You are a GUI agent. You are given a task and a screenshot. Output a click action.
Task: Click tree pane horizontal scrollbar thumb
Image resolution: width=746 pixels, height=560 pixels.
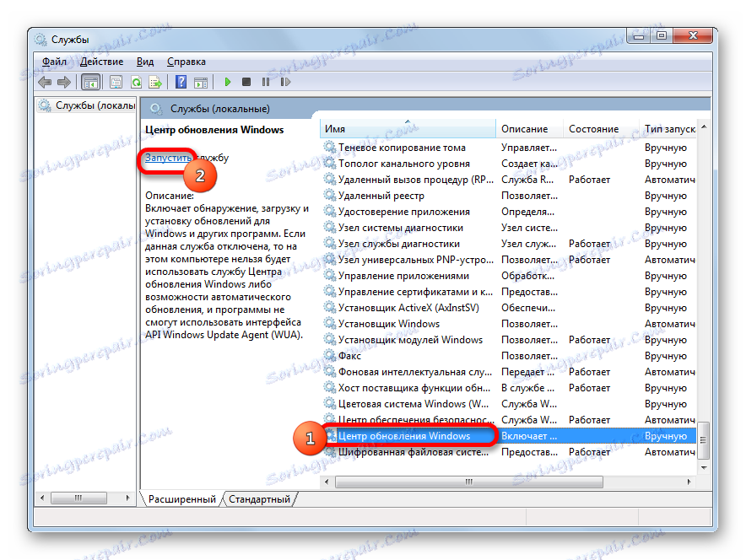78,498
